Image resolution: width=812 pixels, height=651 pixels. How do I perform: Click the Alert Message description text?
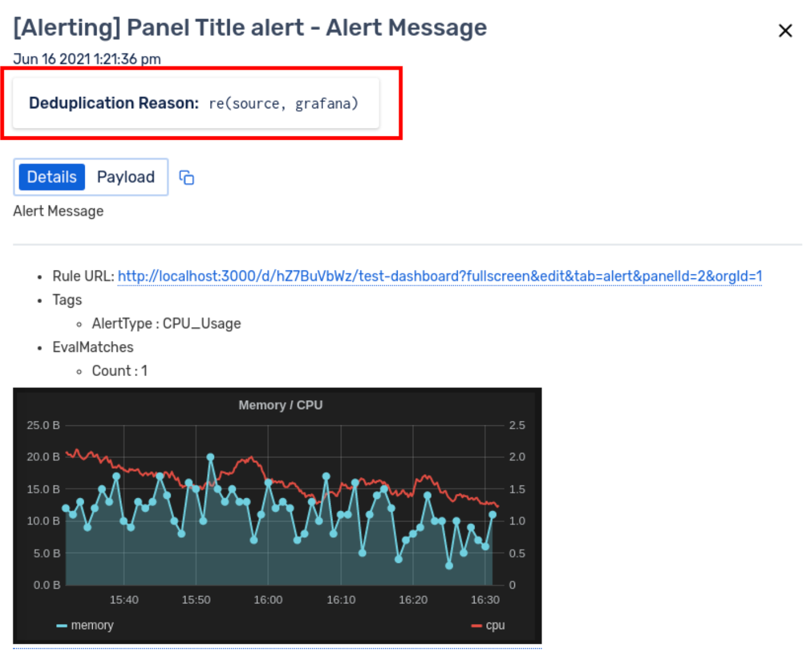click(x=58, y=211)
